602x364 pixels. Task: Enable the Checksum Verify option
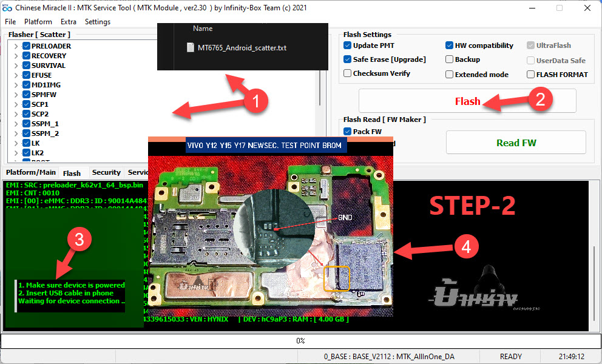point(348,73)
